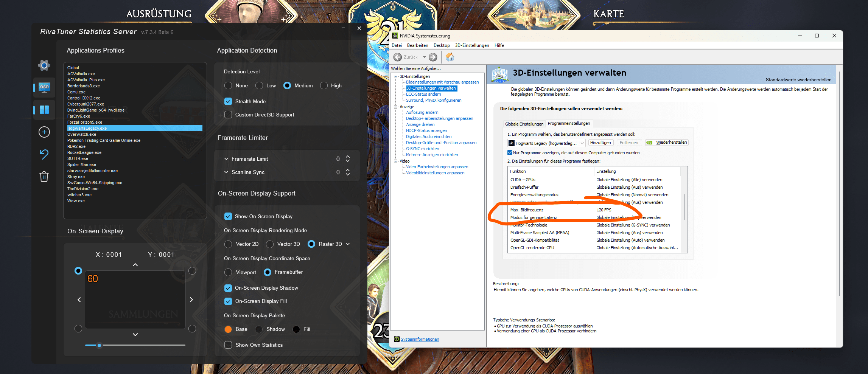868x374 pixels.
Task: Expand Scanline Sync dropdown chevron
Action: [x=226, y=172]
